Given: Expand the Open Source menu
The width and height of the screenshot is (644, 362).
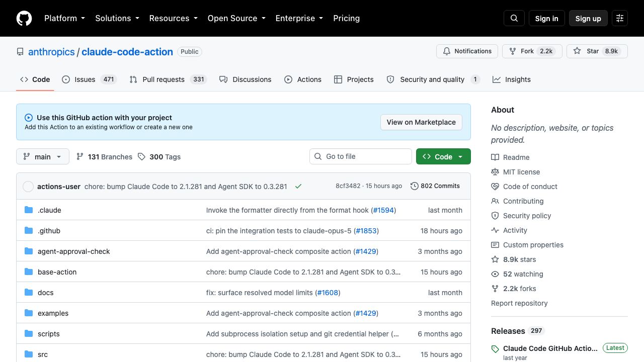Looking at the screenshot, I should point(236,18).
